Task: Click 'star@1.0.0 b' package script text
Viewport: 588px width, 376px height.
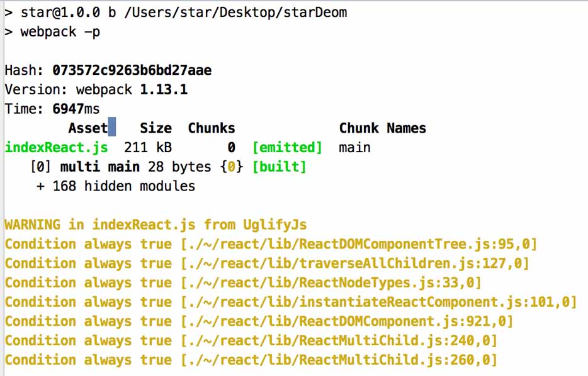Action: [x=68, y=13]
